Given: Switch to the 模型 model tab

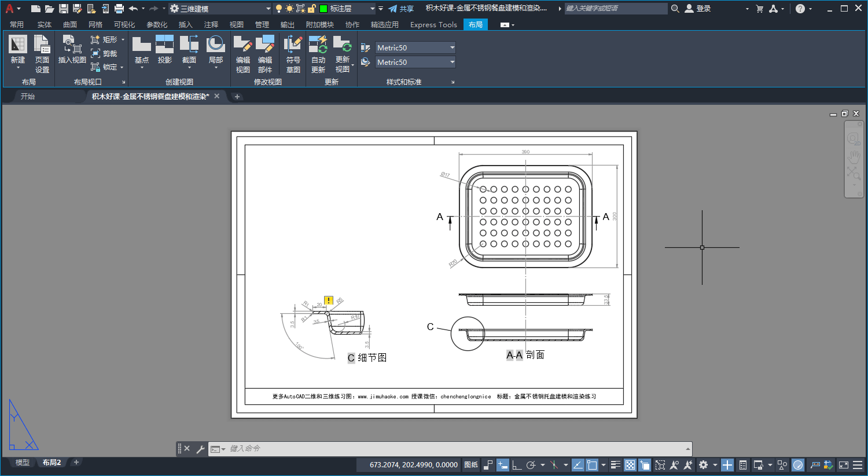Looking at the screenshot, I should tap(23, 462).
